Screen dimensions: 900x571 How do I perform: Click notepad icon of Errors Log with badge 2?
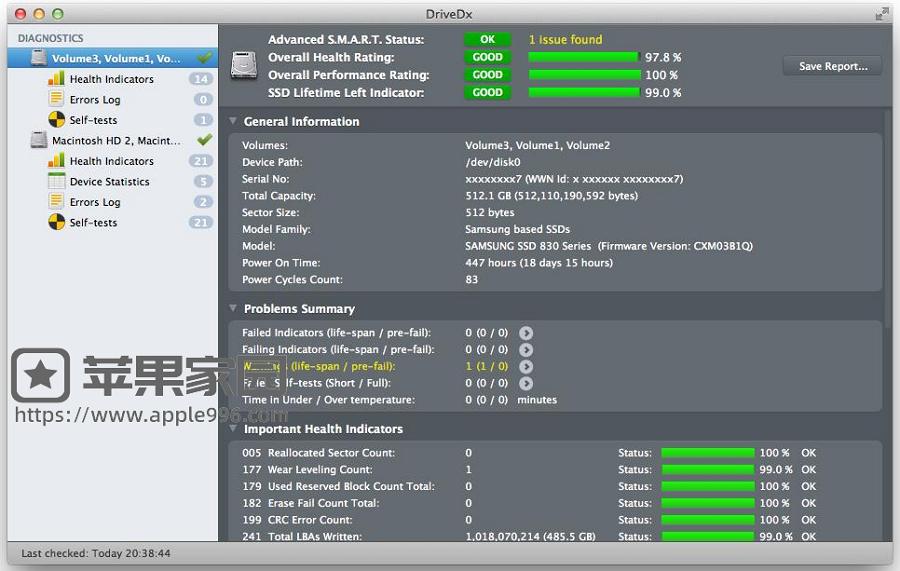(x=56, y=201)
